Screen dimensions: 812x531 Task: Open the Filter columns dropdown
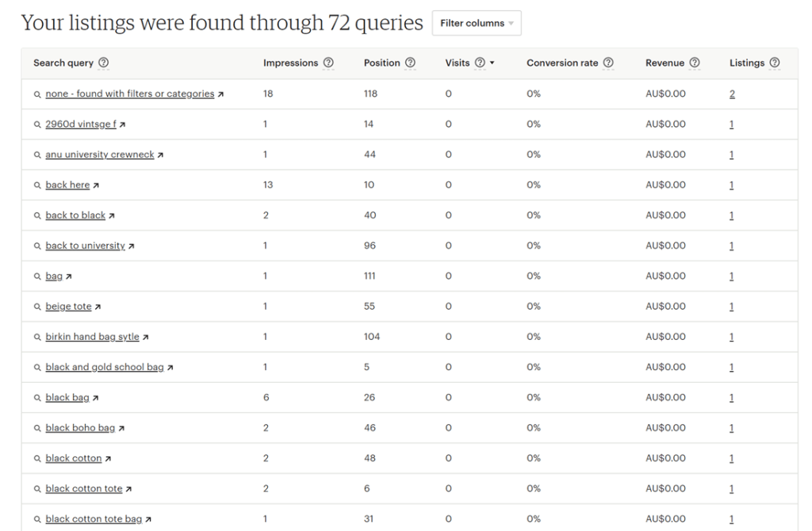point(476,23)
